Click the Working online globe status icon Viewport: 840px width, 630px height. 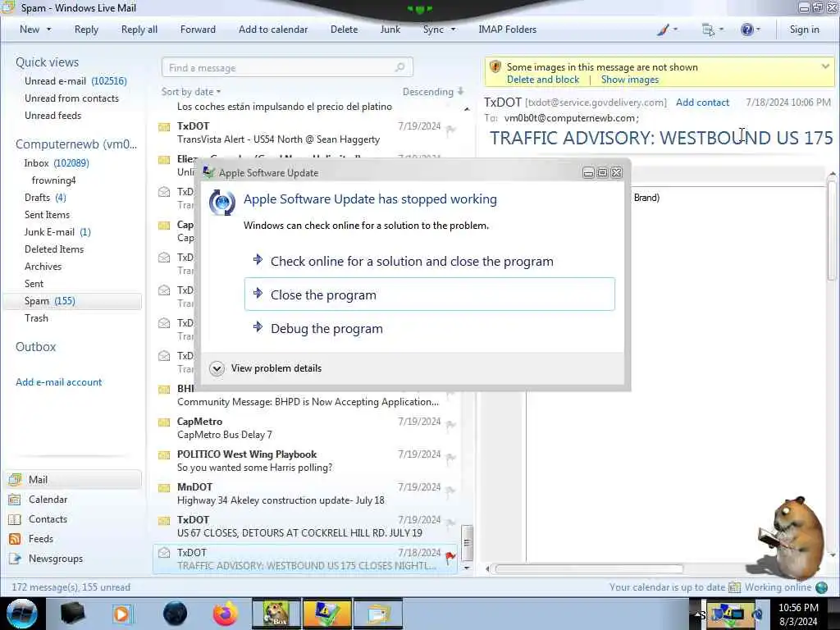(821, 587)
